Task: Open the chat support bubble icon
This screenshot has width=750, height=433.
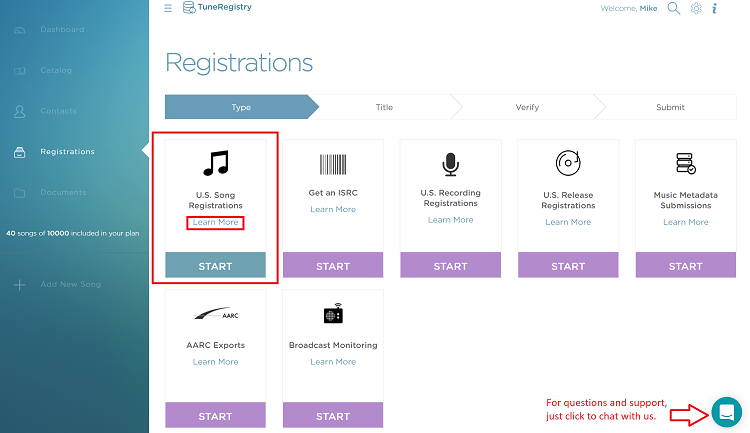Action: [727, 412]
